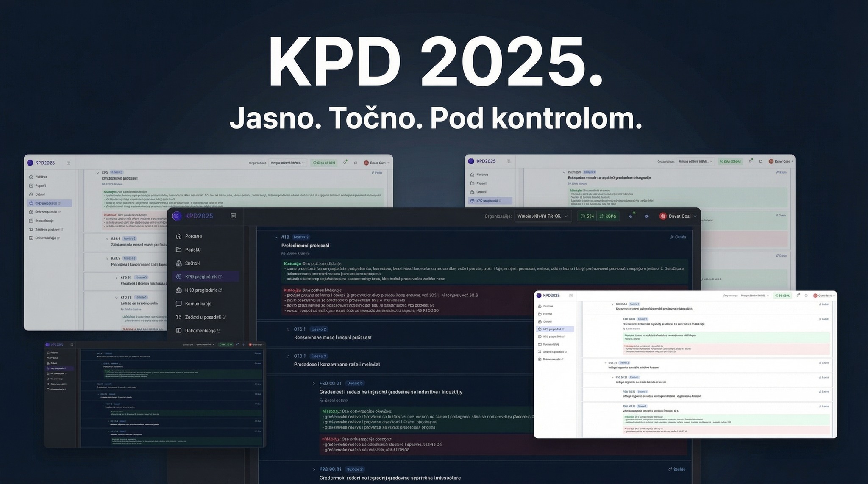Select the Zadaci u posadili arrows icon
This screenshot has width=868, height=484.
179,317
